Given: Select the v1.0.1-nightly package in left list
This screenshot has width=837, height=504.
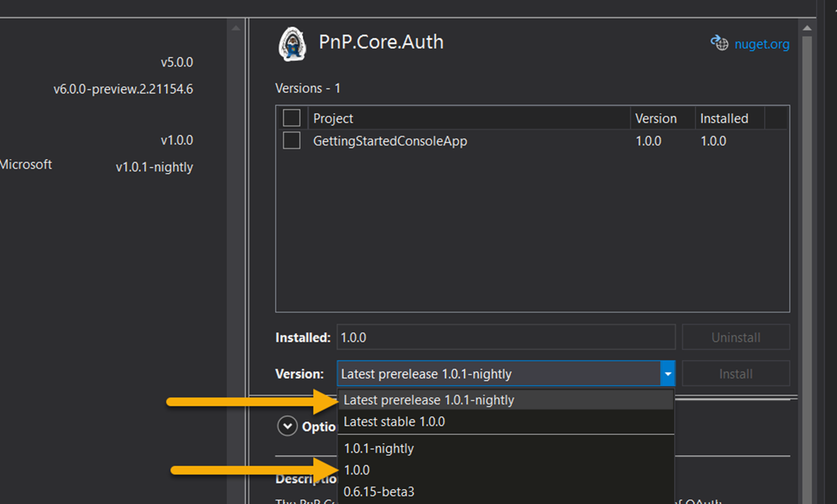Looking at the screenshot, I should (154, 167).
